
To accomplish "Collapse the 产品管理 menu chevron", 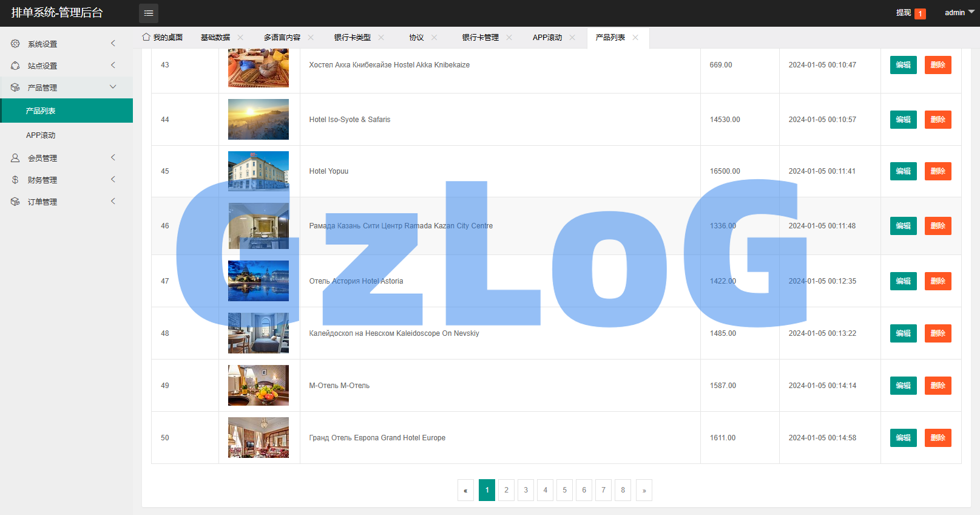I will click(113, 87).
